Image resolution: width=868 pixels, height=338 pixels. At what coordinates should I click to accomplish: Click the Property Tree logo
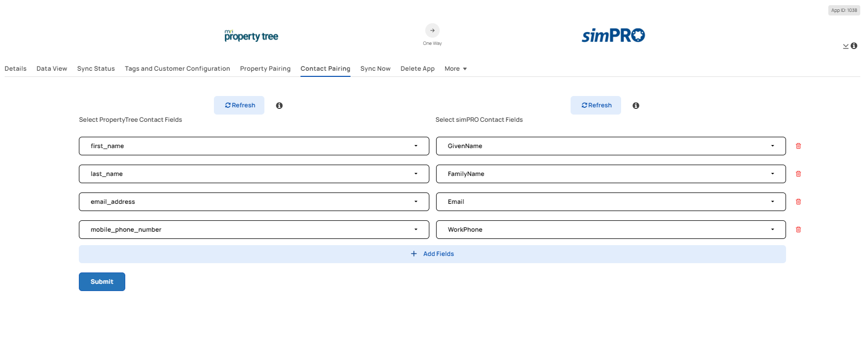[x=252, y=36]
